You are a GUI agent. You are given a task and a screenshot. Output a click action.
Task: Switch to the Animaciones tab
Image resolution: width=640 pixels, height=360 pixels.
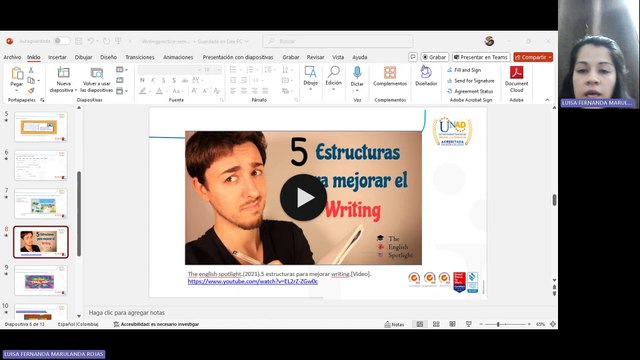tap(178, 57)
